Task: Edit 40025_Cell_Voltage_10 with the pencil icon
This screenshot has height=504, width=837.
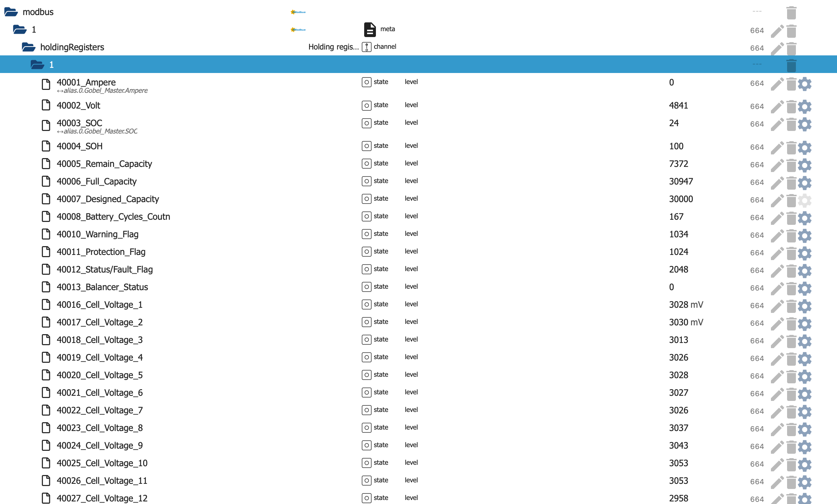Action: pos(777,464)
